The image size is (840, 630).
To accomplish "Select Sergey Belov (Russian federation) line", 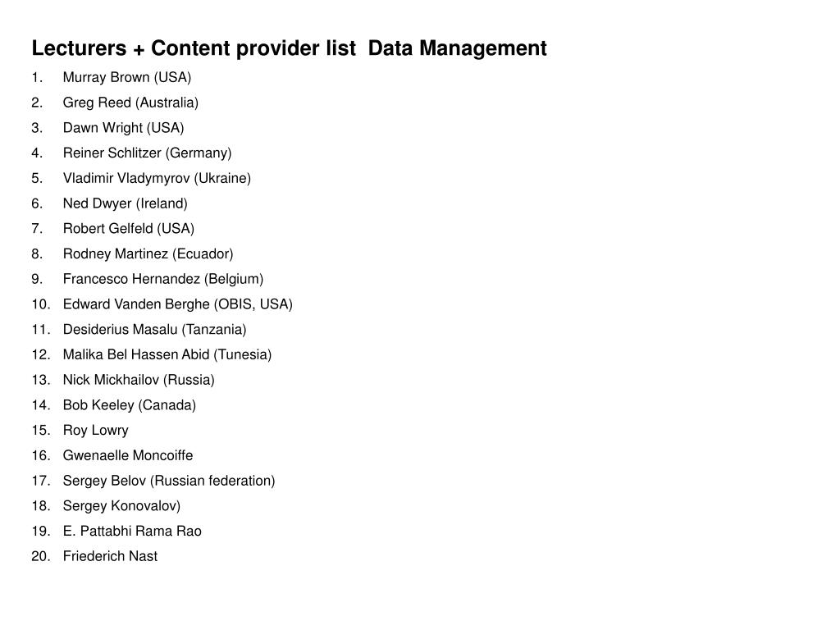I will tap(169, 481).
